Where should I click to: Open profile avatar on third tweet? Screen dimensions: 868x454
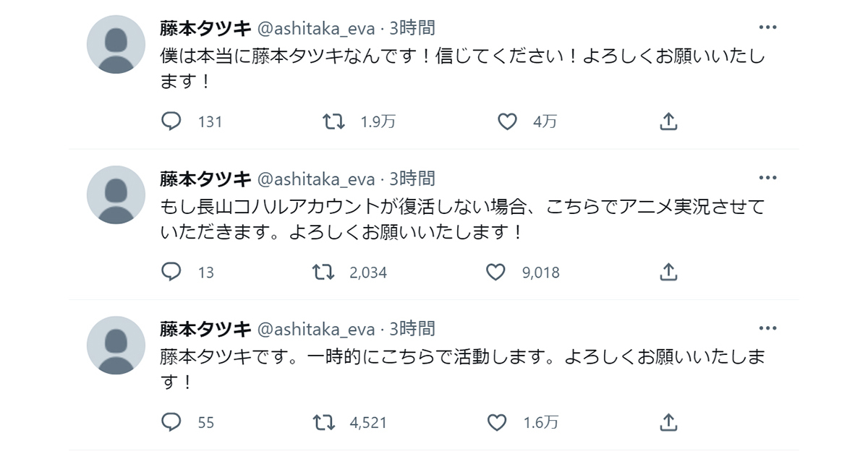click(x=116, y=345)
